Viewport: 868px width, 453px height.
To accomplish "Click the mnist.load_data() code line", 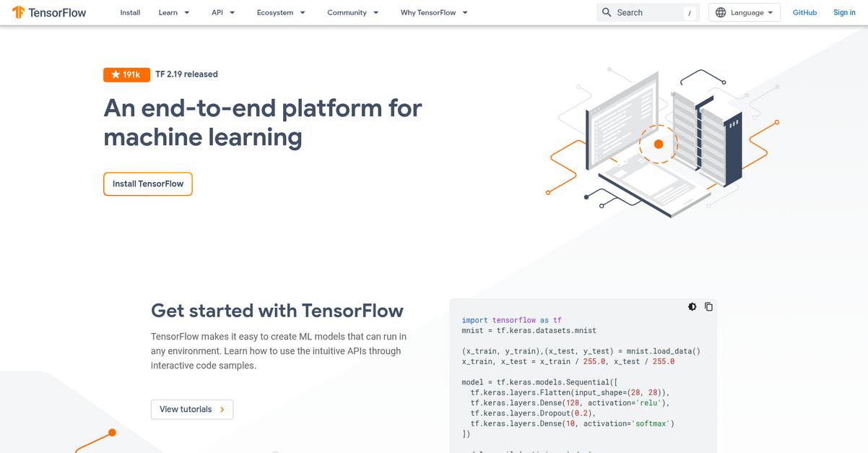I will coord(581,351).
